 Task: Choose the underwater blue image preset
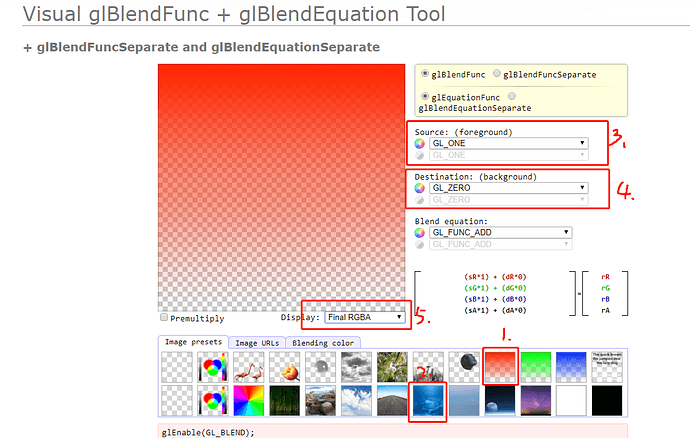pos(428,401)
